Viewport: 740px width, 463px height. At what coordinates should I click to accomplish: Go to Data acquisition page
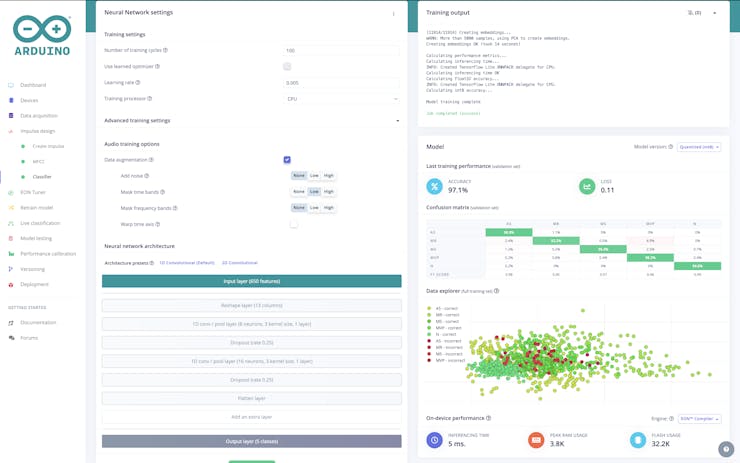(x=39, y=116)
